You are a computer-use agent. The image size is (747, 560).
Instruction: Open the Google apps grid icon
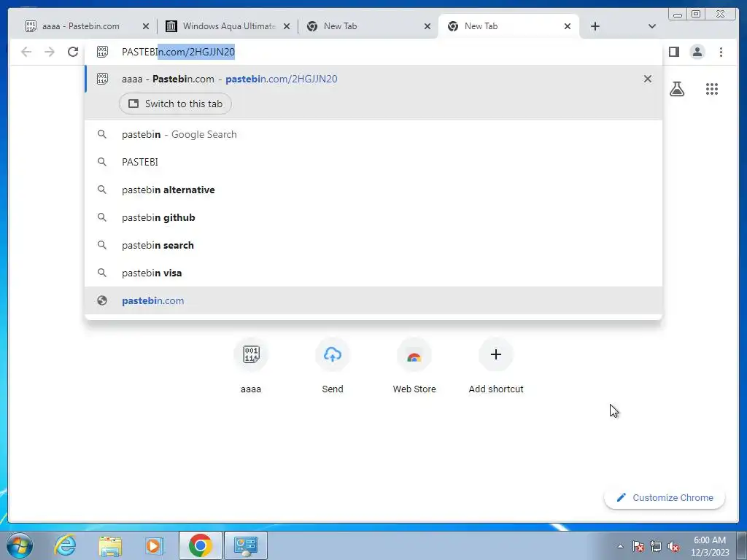click(712, 89)
